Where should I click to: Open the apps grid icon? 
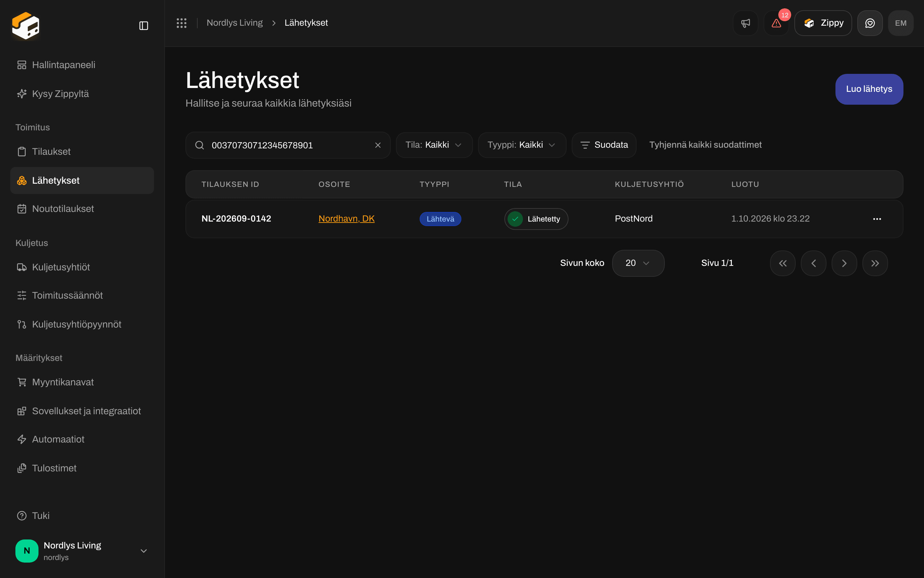(181, 23)
